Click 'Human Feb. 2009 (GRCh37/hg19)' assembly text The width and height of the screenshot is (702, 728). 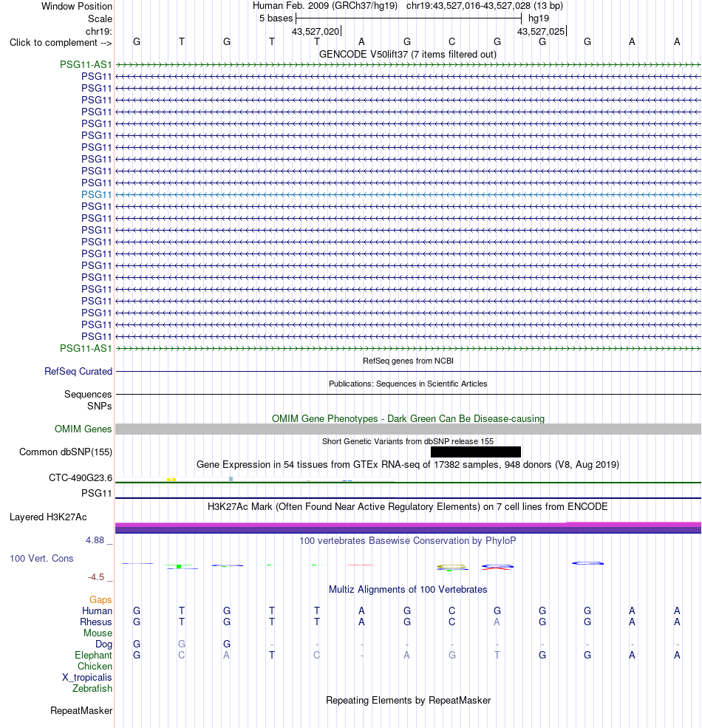pos(325,6)
